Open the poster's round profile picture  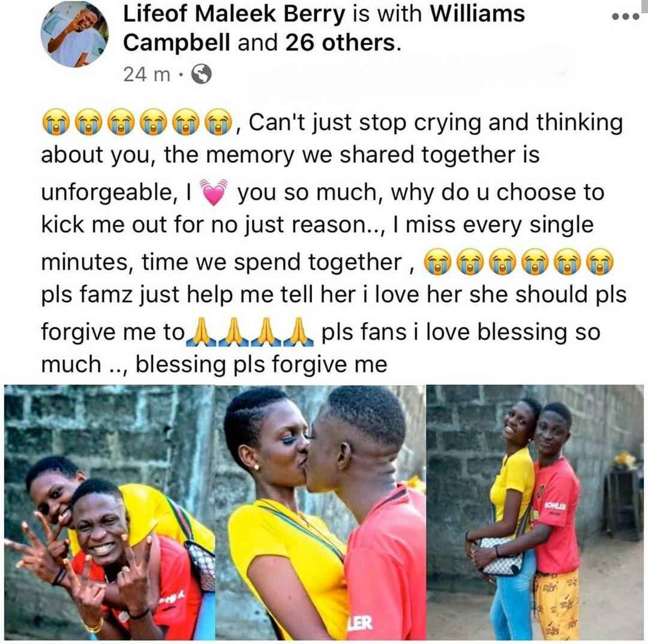point(75,34)
